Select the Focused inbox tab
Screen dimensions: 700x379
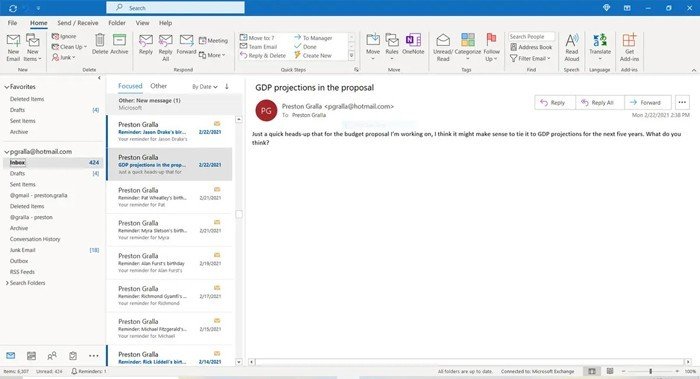tap(130, 86)
